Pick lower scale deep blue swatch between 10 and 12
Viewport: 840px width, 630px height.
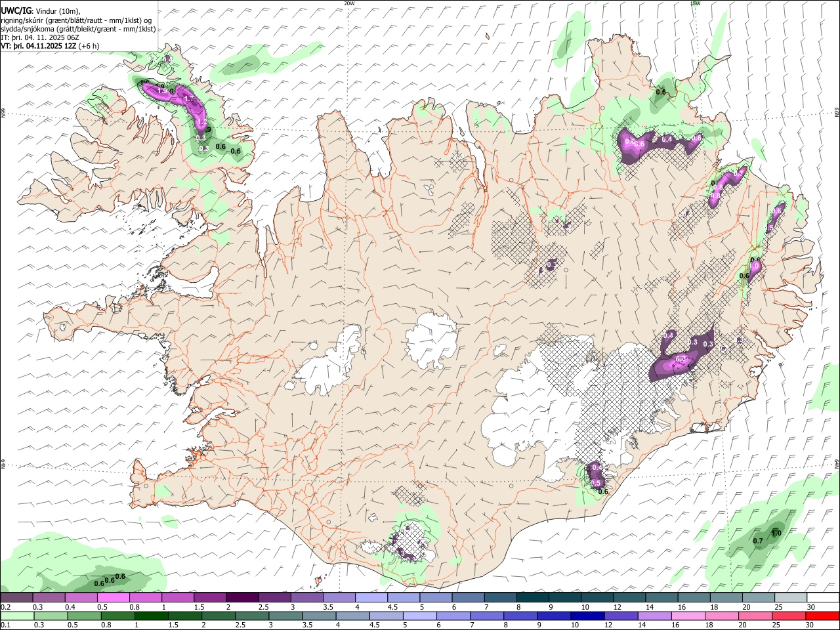587,616
